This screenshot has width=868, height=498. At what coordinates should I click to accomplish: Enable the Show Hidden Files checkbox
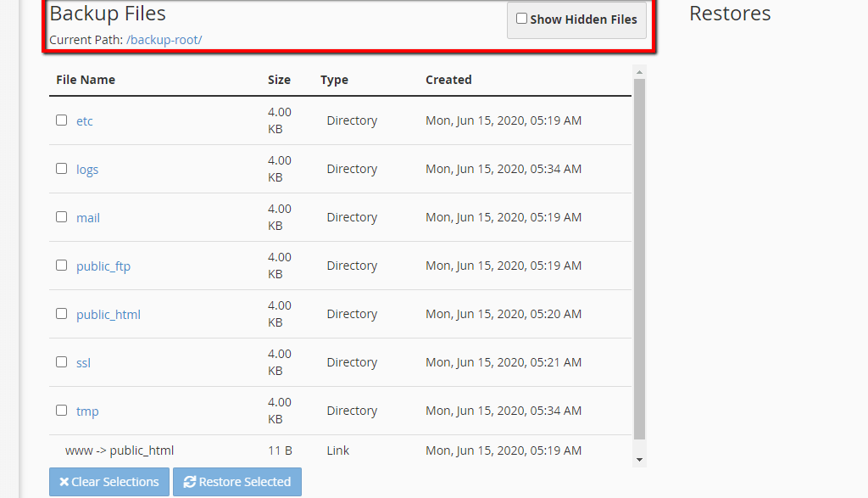tap(521, 19)
